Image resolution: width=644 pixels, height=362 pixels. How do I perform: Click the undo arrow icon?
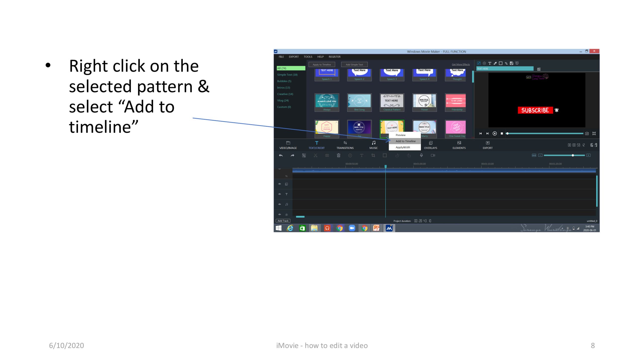281,156
